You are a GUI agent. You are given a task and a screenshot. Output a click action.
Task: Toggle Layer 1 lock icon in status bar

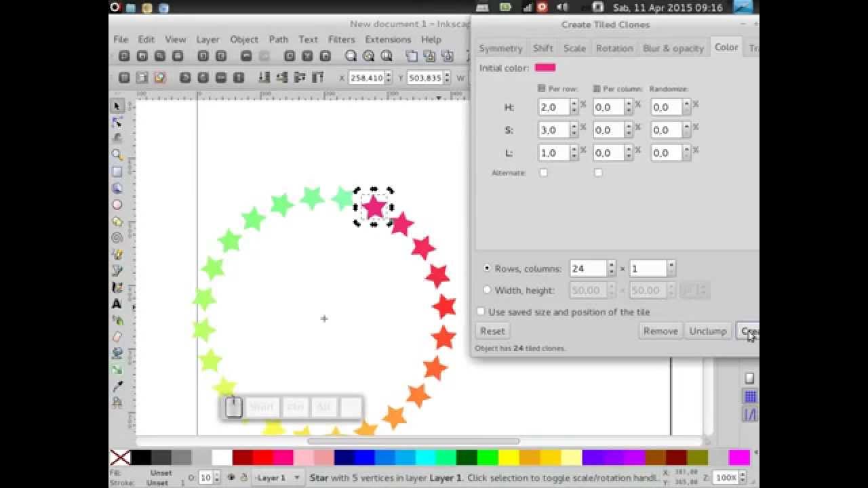click(243, 478)
